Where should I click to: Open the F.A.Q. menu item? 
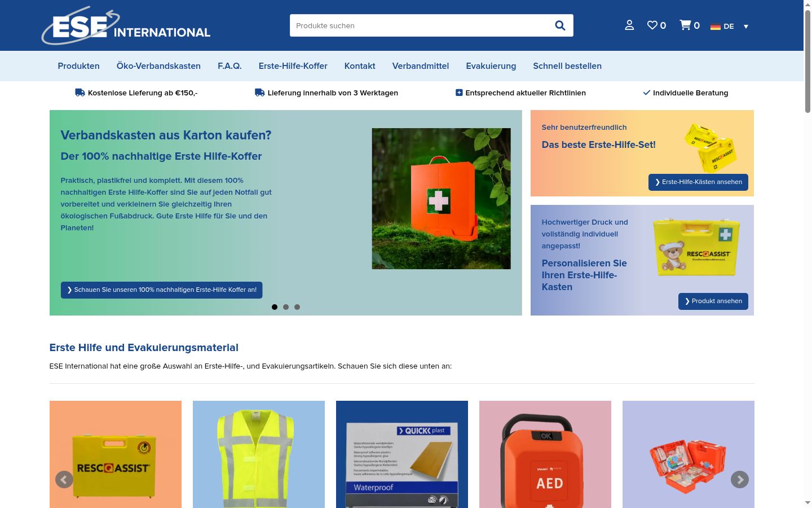230,66
